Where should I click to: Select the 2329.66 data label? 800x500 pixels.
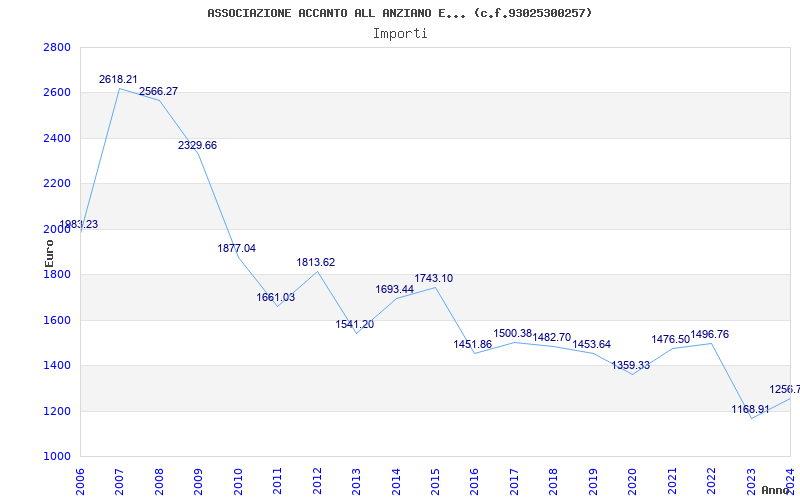coord(197,145)
